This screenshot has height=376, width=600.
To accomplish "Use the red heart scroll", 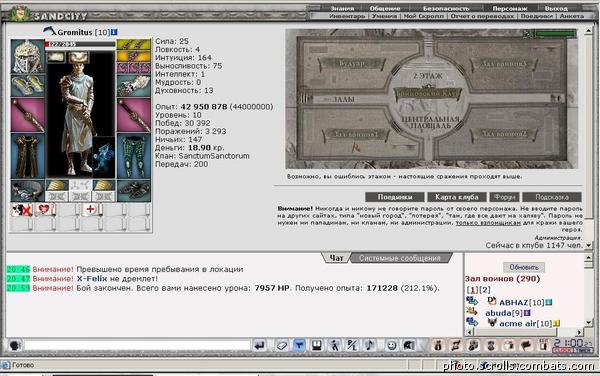I will point(45,210).
